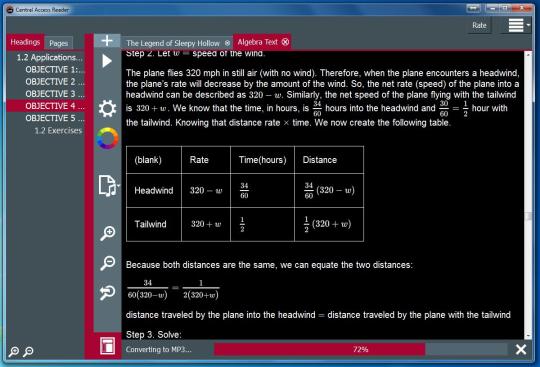Click the Central Access Reader title bar icon
Viewport: 540px width, 367px height.
coord(10,10)
